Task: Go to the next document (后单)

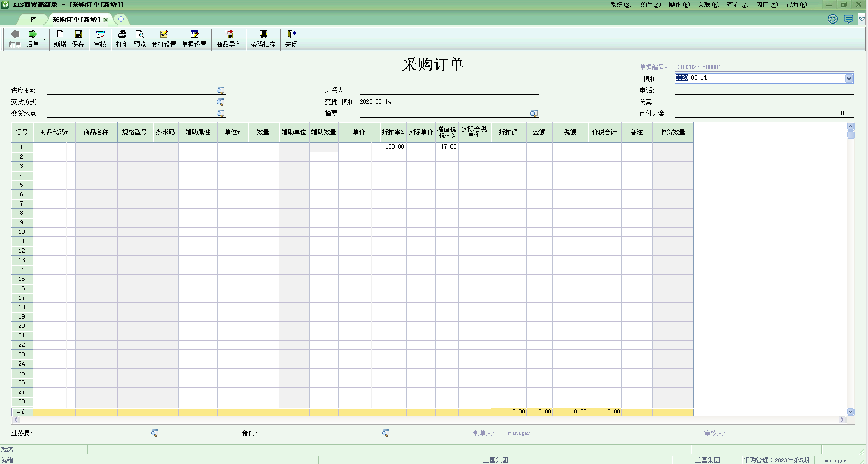Action: click(x=32, y=39)
